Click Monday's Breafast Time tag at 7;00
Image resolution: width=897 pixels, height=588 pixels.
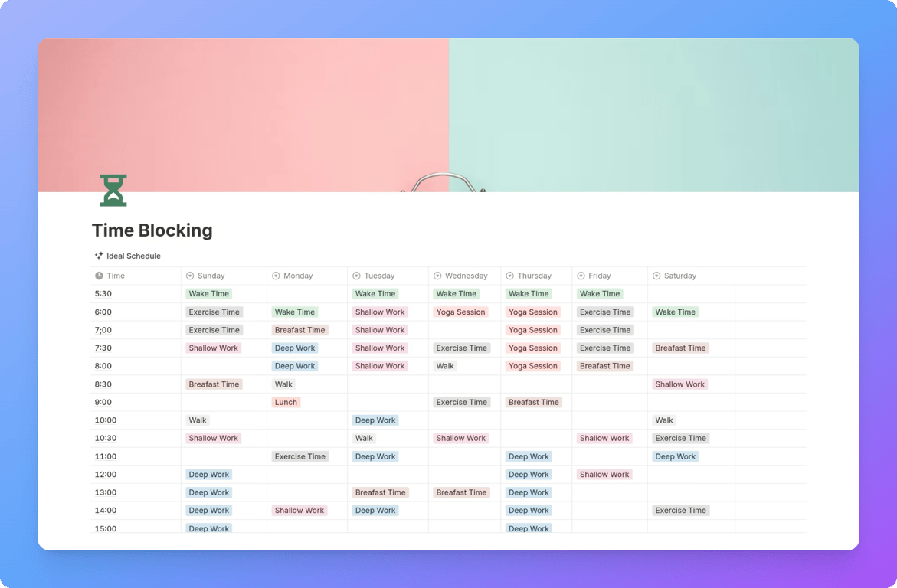(x=300, y=330)
